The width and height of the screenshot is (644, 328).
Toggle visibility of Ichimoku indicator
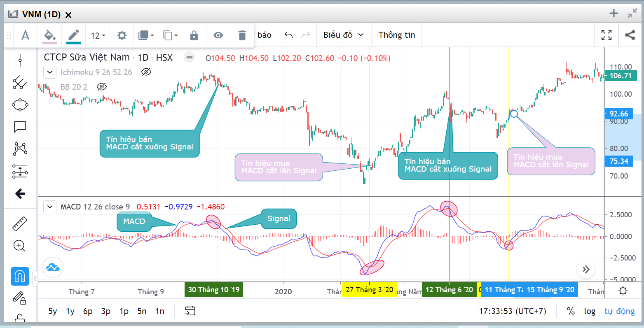[146, 72]
